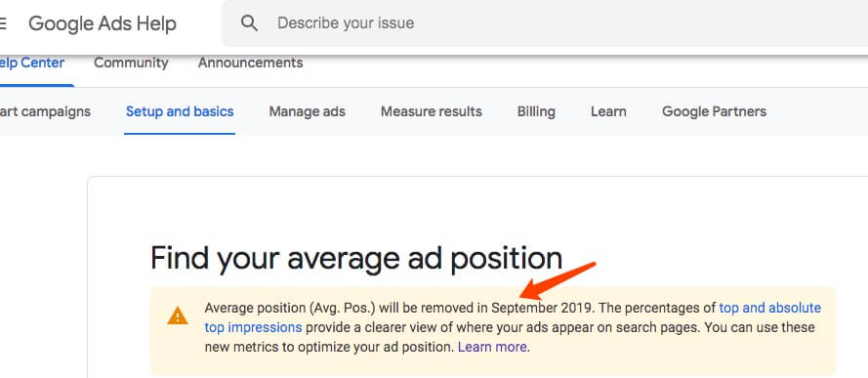Click the search magnifier icon
The image size is (868, 378).
[x=249, y=23]
